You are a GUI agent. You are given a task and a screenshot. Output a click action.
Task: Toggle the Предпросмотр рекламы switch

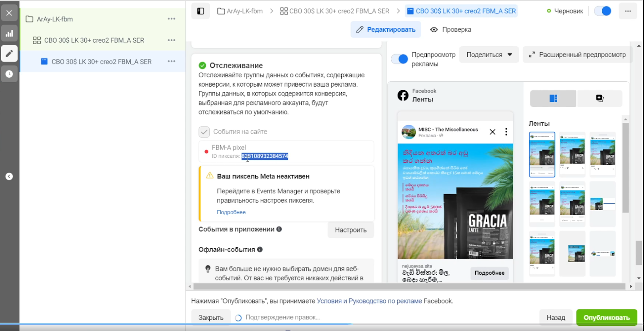[400, 59]
